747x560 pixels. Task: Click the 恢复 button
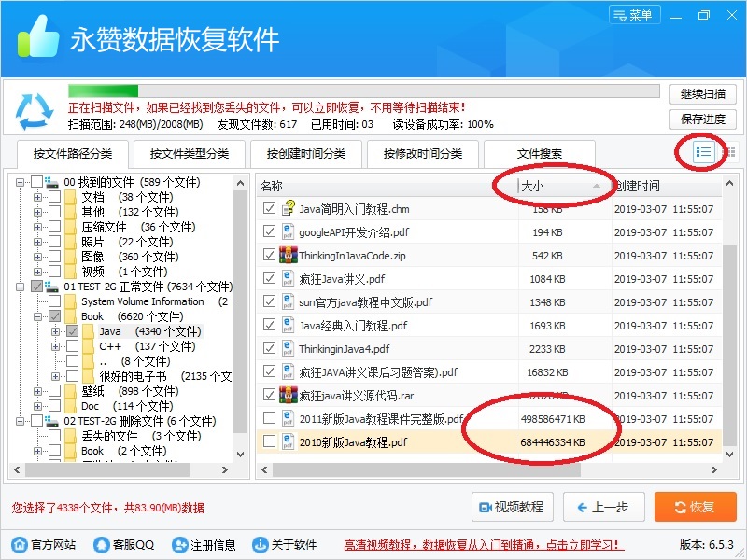tap(696, 507)
